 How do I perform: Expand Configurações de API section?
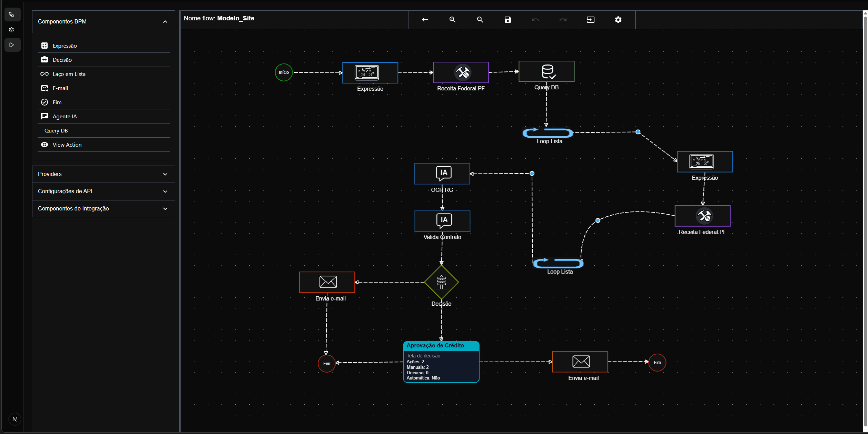[103, 191]
